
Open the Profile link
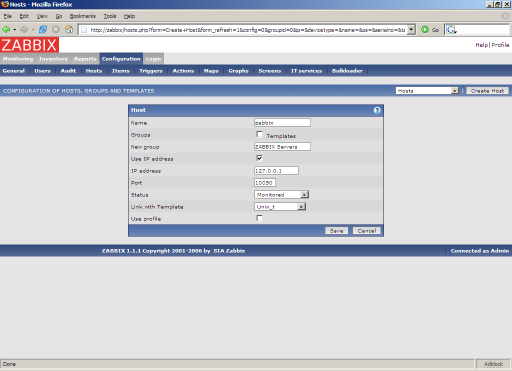(x=500, y=45)
